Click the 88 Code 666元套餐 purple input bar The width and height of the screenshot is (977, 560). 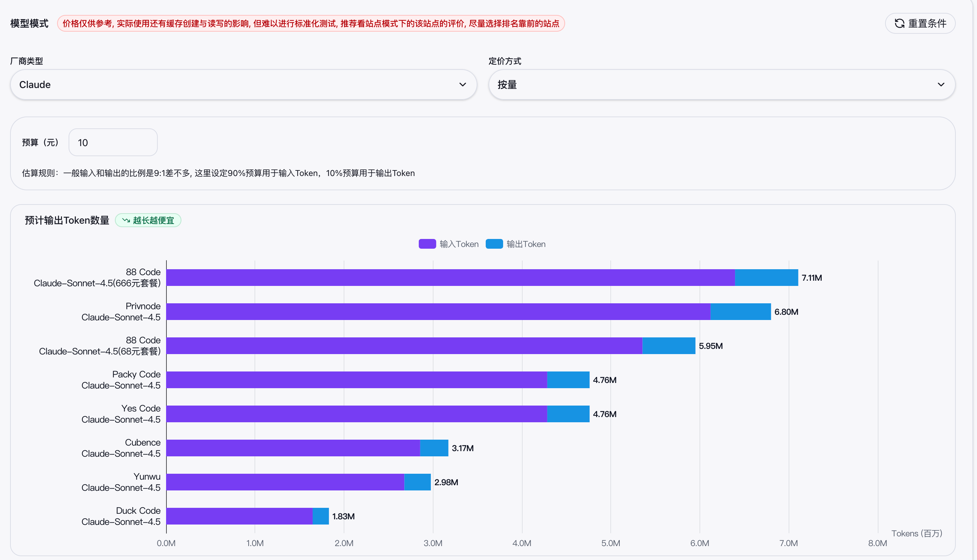tap(451, 278)
